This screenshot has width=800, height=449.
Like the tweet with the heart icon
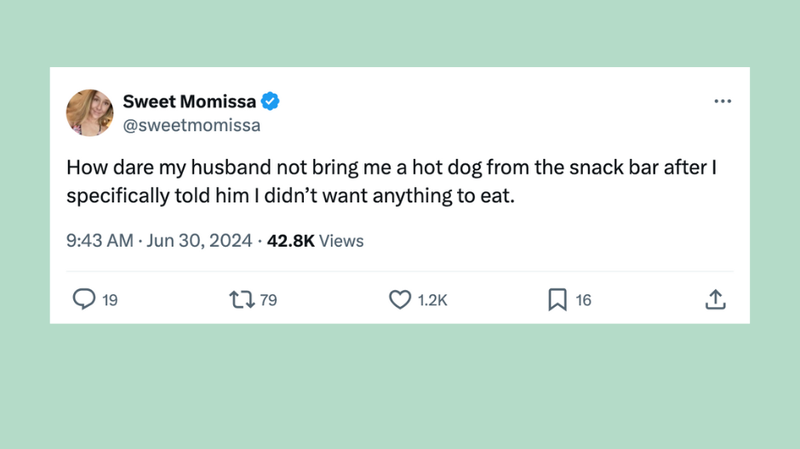400,299
